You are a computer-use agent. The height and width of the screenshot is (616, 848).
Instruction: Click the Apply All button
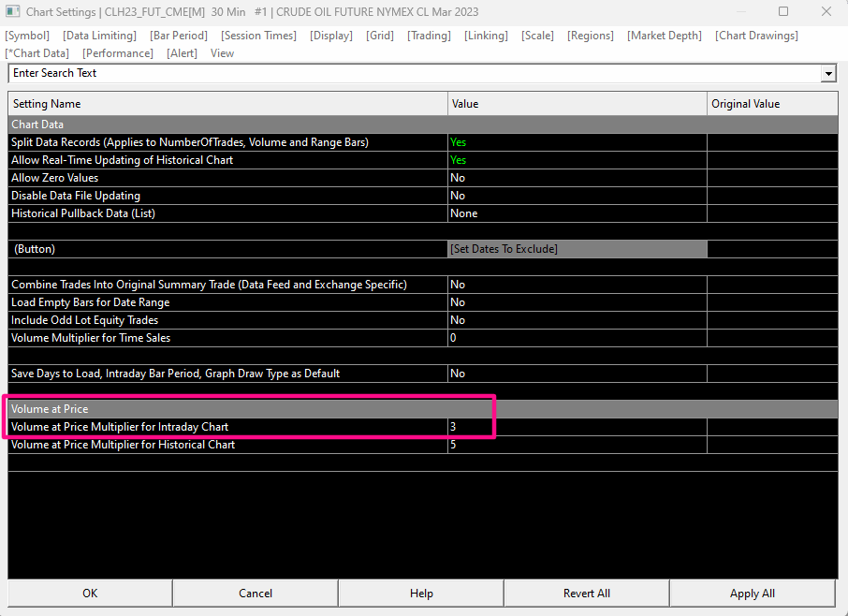coord(753,594)
